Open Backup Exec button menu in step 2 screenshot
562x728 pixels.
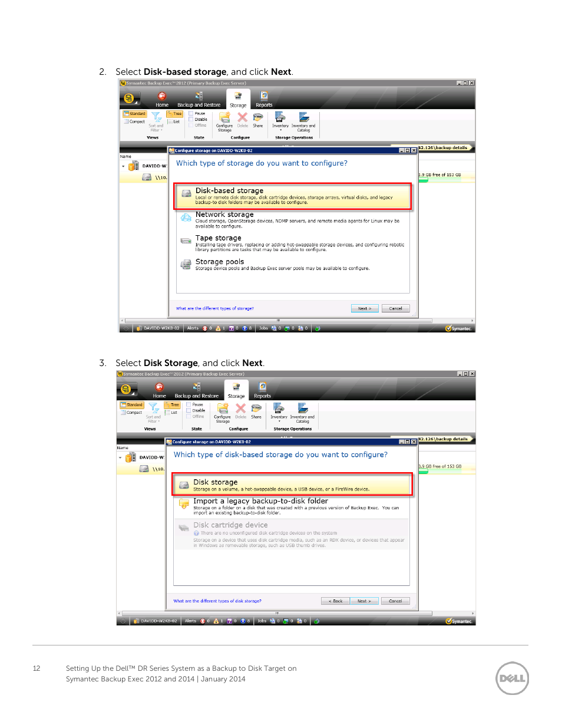click(129, 98)
